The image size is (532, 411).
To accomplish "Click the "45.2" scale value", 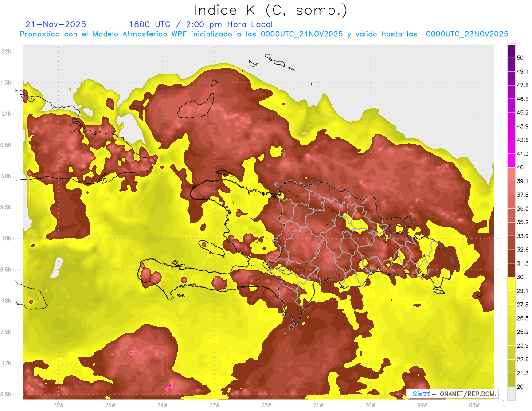I will tap(523, 113).
